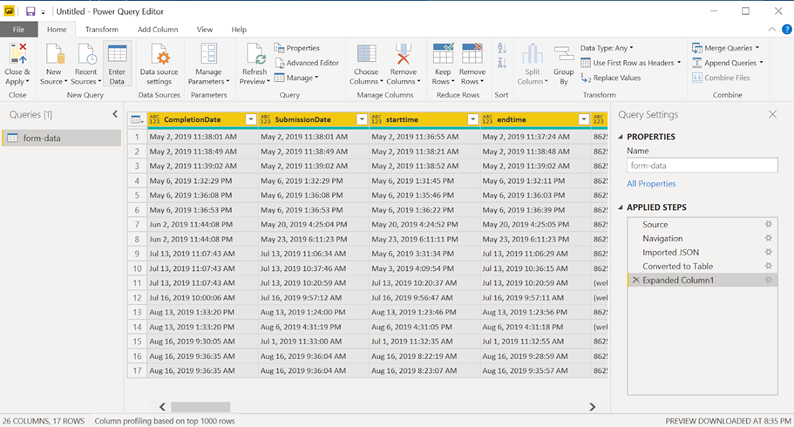Click the Close & Apply icon
This screenshot has height=427, width=794.
point(17,54)
